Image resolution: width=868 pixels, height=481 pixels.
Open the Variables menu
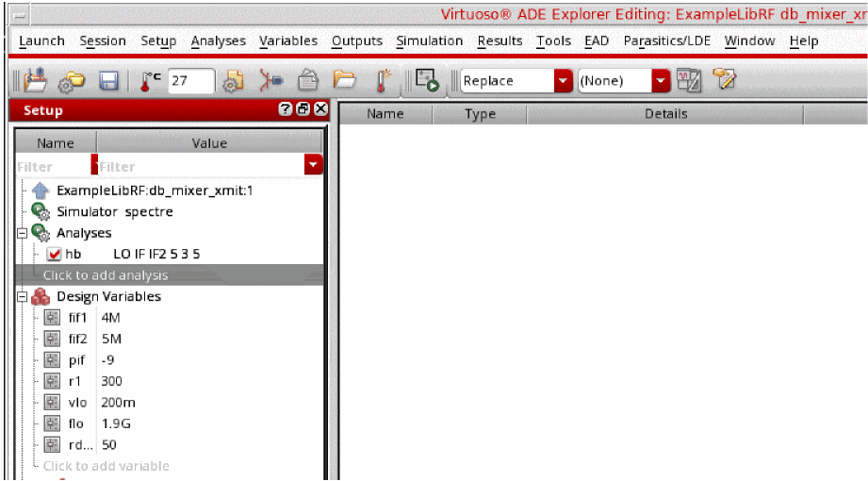coord(288,41)
